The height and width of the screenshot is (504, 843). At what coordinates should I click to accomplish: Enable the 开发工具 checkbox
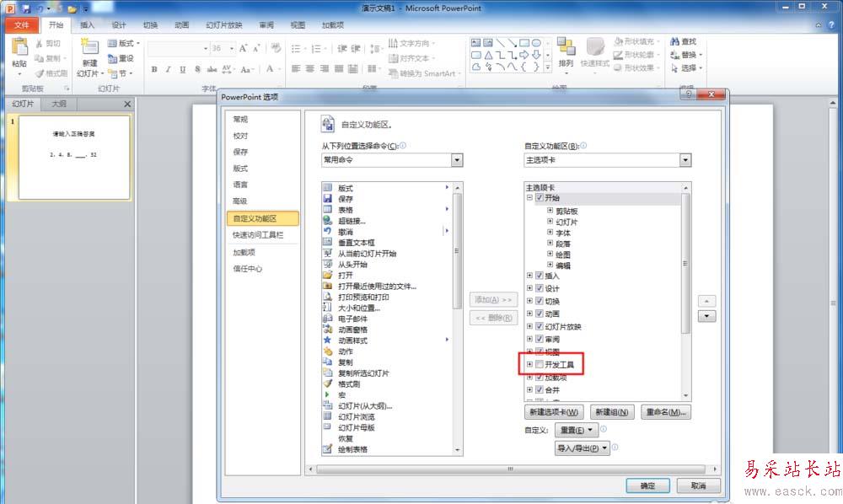(540, 364)
